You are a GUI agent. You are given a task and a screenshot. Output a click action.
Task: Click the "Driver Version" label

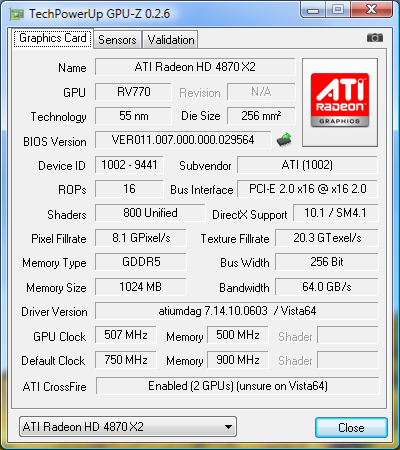tap(54, 312)
